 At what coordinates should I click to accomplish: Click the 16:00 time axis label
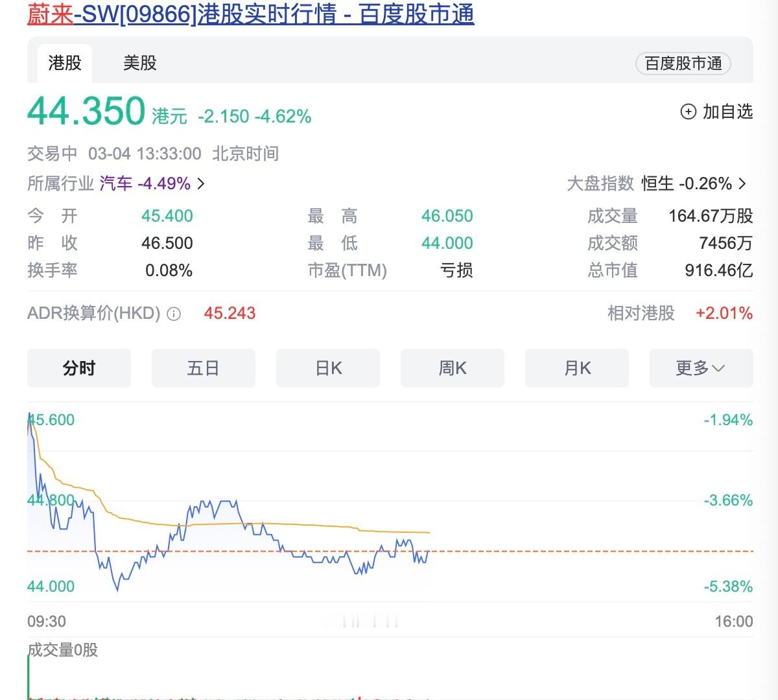click(x=734, y=622)
